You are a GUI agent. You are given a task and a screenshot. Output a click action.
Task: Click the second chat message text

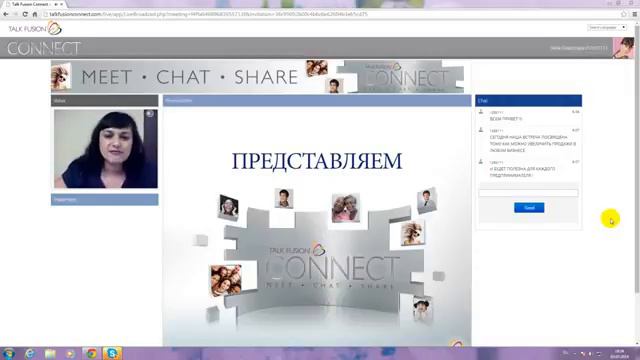(x=533, y=144)
